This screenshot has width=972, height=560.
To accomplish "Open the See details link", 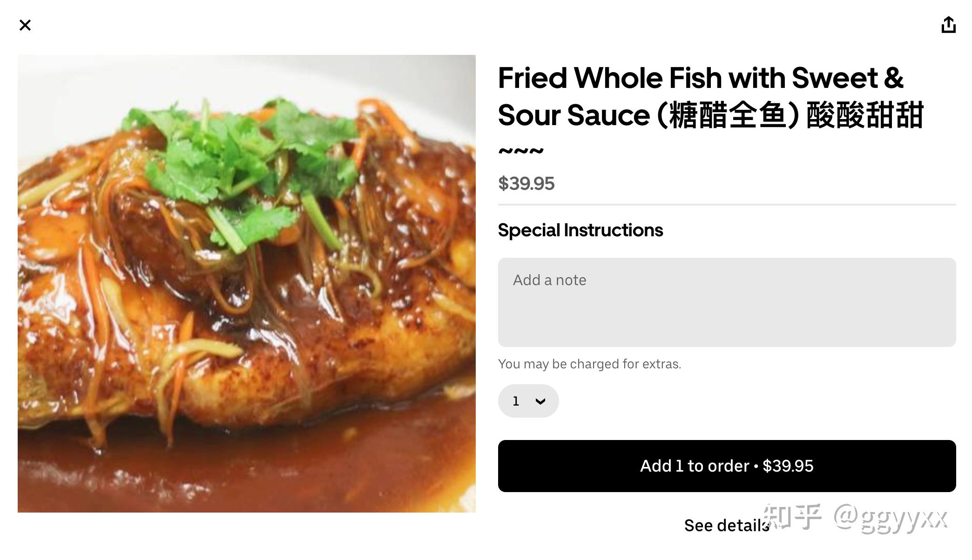I will 727,526.
